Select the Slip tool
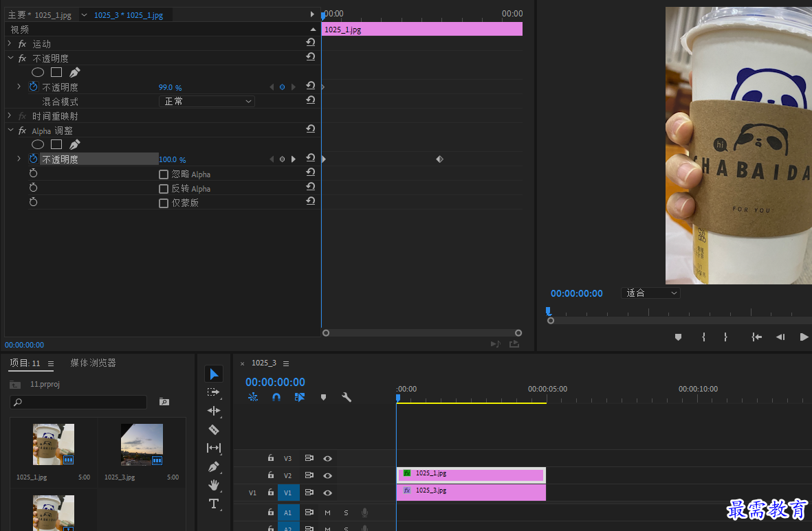Screen dimensions: 812x531 click(x=214, y=448)
